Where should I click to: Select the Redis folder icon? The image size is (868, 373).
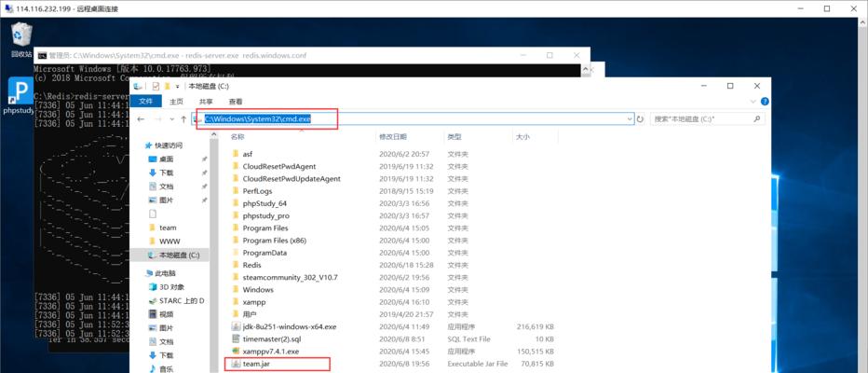[x=235, y=265]
